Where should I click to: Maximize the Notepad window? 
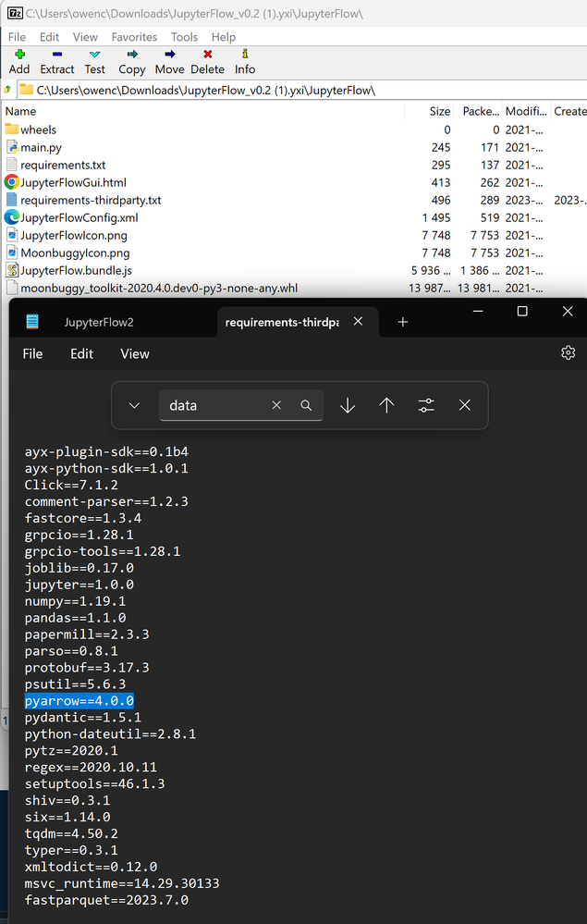(x=521, y=311)
